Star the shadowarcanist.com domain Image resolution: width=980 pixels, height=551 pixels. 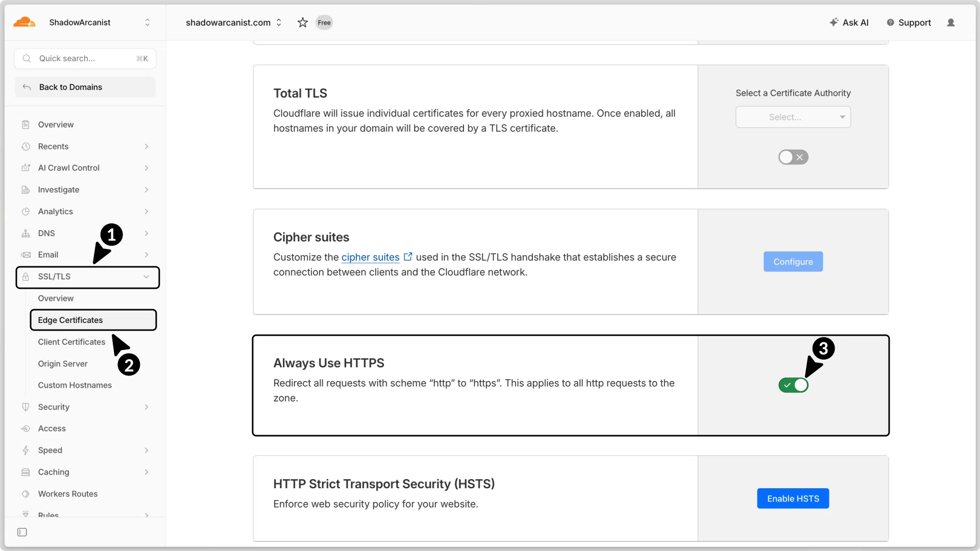click(x=303, y=22)
